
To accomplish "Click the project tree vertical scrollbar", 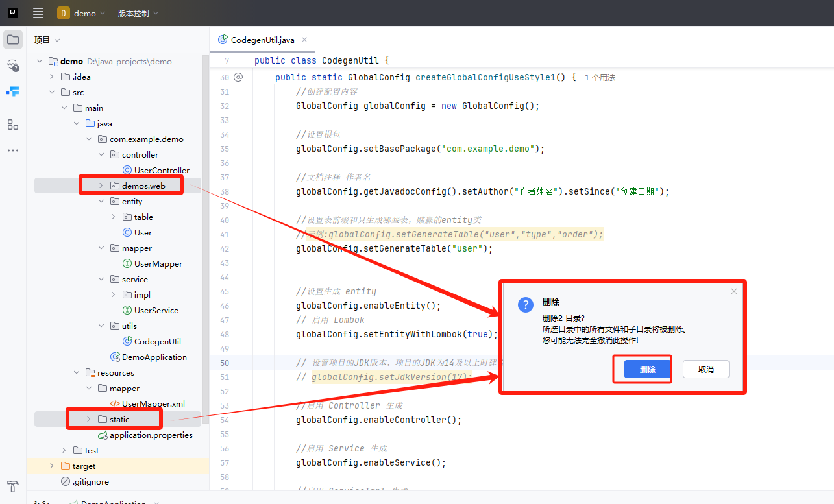I will pyautogui.click(x=206, y=240).
